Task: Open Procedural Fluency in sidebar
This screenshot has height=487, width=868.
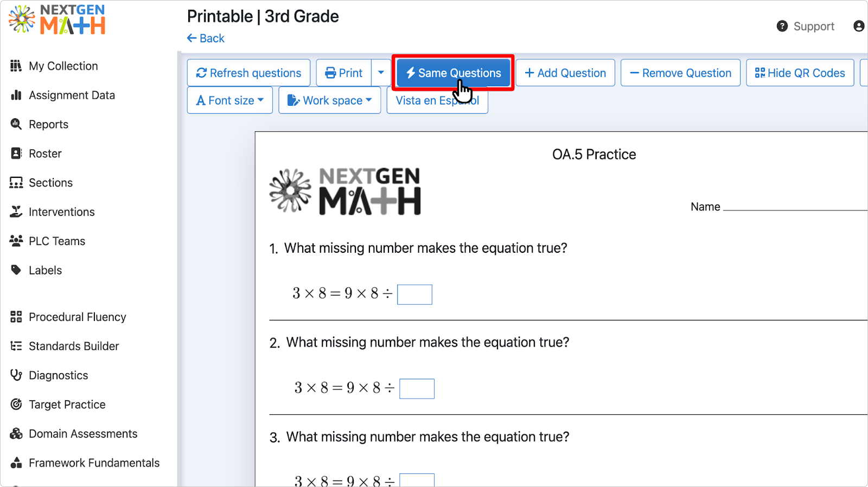Action: click(78, 317)
